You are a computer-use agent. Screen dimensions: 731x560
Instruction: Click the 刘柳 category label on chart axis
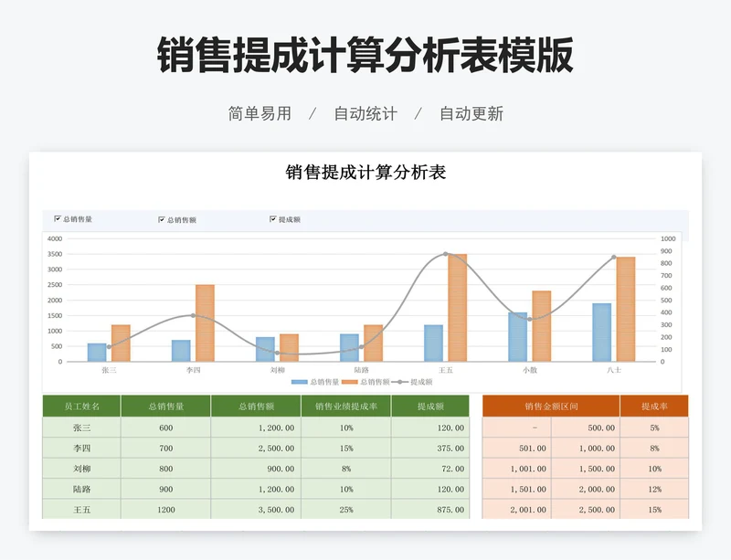coord(278,370)
